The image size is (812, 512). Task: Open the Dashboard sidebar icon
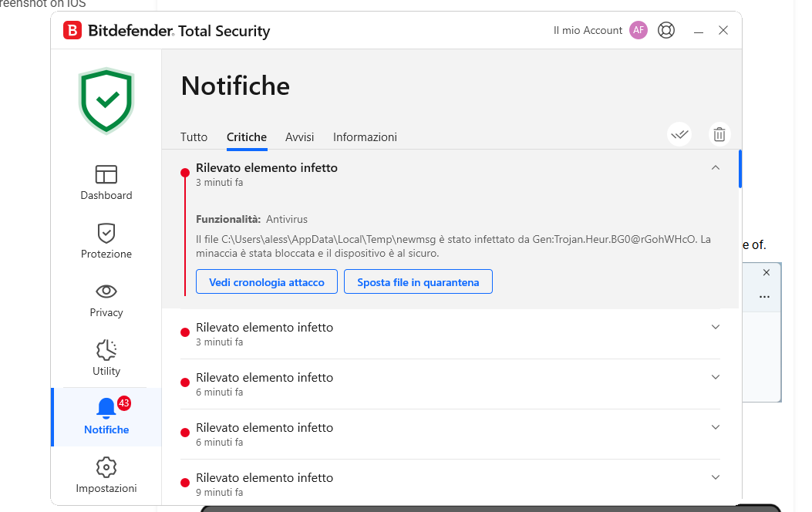point(106,175)
